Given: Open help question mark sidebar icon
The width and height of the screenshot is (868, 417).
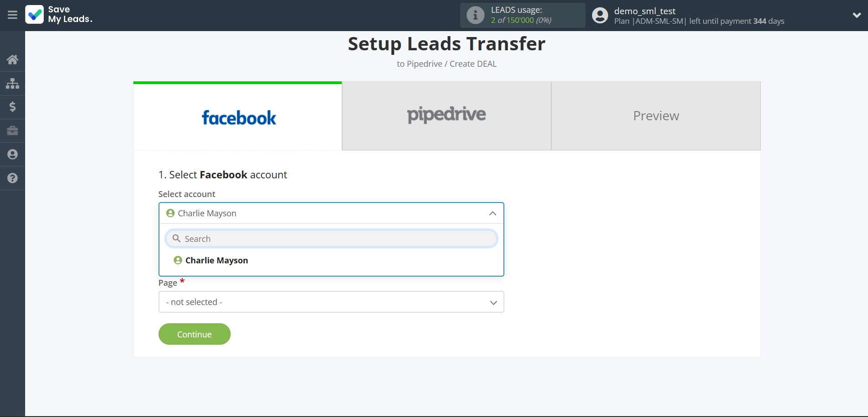Looking at the screenshot, I should pyautogui.click(x=12, y=178).
